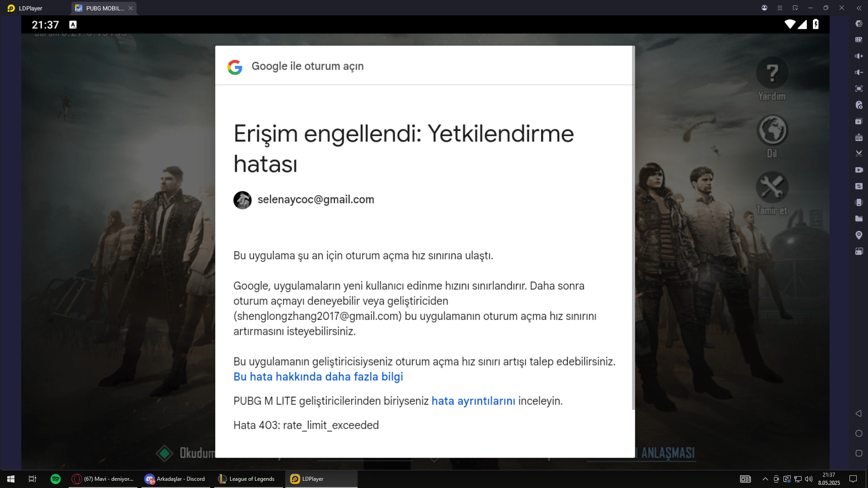The image size is (868, 488).
Task: Switch to League of Legends taskbar window
Action: click(x=248, y=479)
